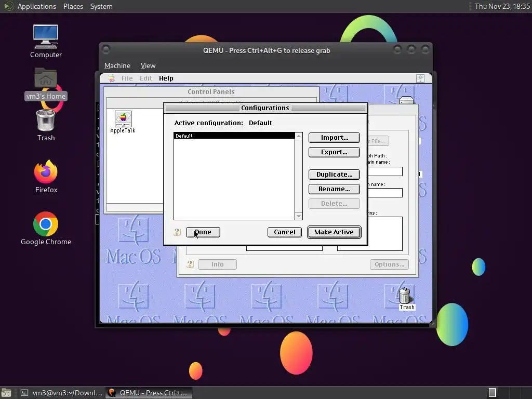This screenshot has height=399, width=532.
Task: Open the Places menu in top panel
Action: pyautogui.click(x=73, y=6)
